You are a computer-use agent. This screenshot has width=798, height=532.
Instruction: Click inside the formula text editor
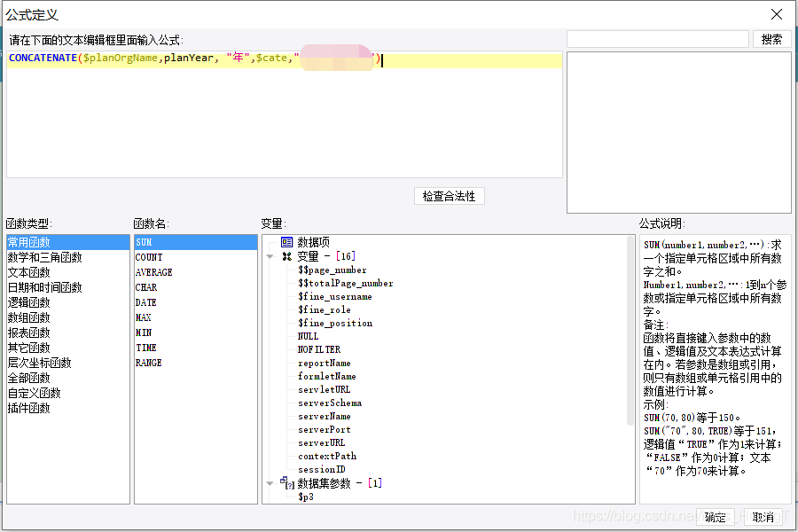coord(284,115)
